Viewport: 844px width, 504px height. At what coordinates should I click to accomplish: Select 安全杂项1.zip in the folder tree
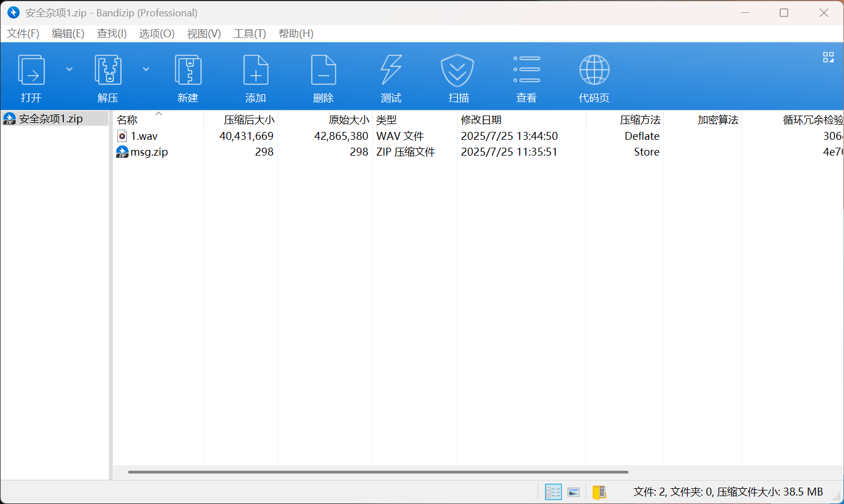55,118
